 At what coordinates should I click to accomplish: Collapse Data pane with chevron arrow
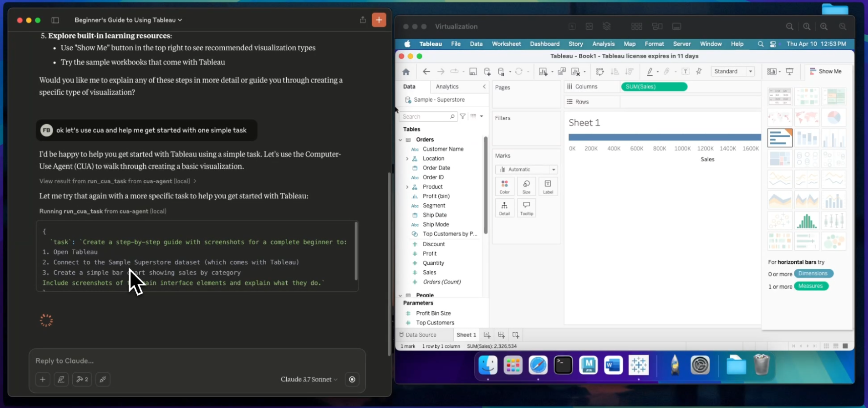pyautogui.click(x=484, y=86)
